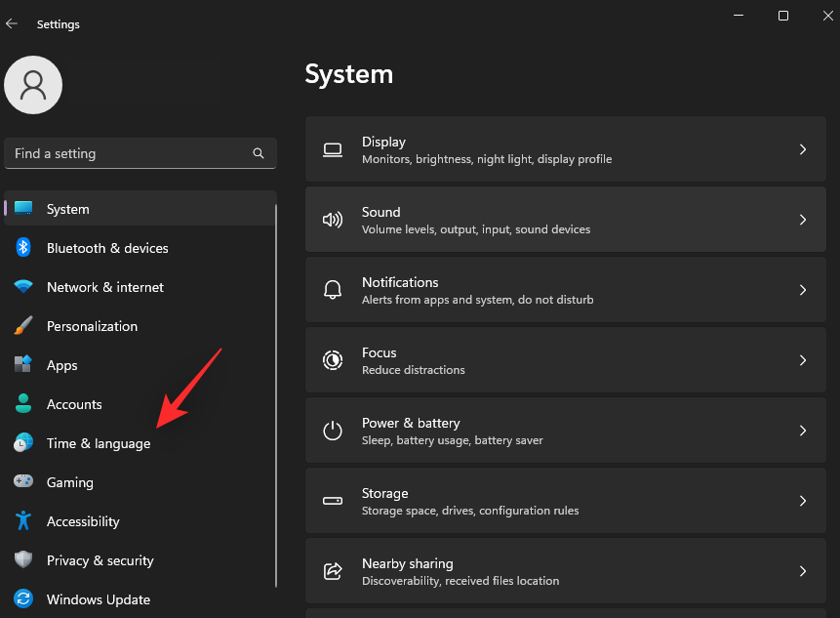Viewport: 840px width, 618px height.
Task: Click the Bluetooth icon in the sidebar
Action: [23, 248]
